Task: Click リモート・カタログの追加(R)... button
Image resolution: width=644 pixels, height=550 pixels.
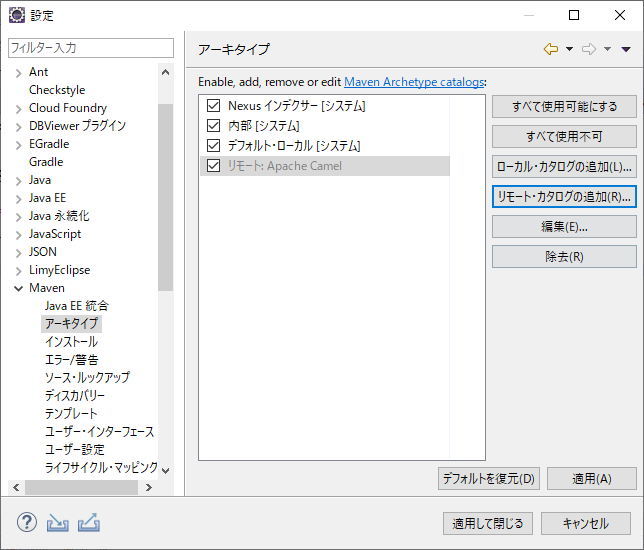Action: coord(564,197)
